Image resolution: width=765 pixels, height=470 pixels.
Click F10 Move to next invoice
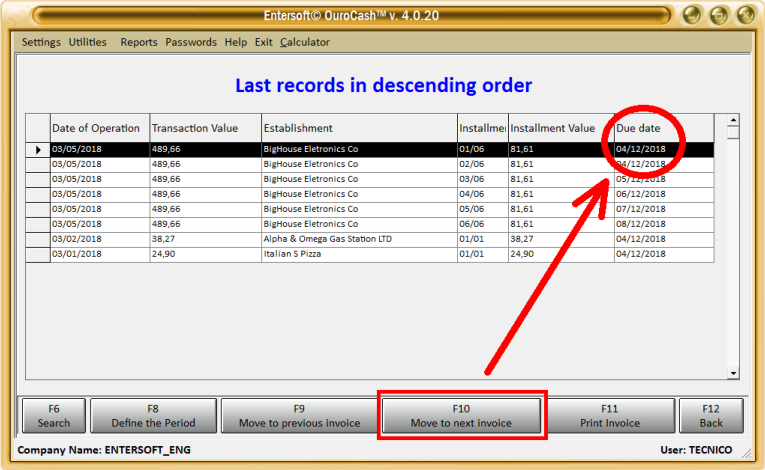tap(461, 416)
